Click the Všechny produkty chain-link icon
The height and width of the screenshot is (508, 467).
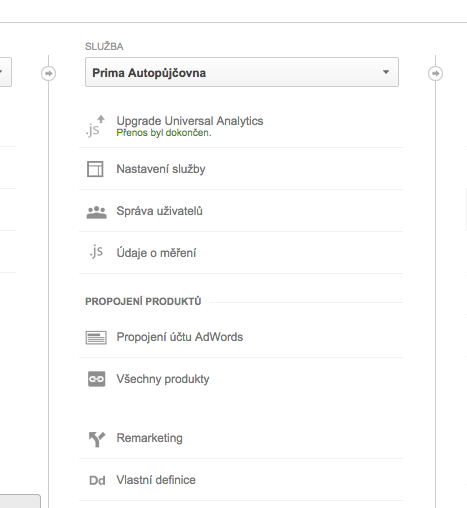pyautogui.click(x=96, y=379)
